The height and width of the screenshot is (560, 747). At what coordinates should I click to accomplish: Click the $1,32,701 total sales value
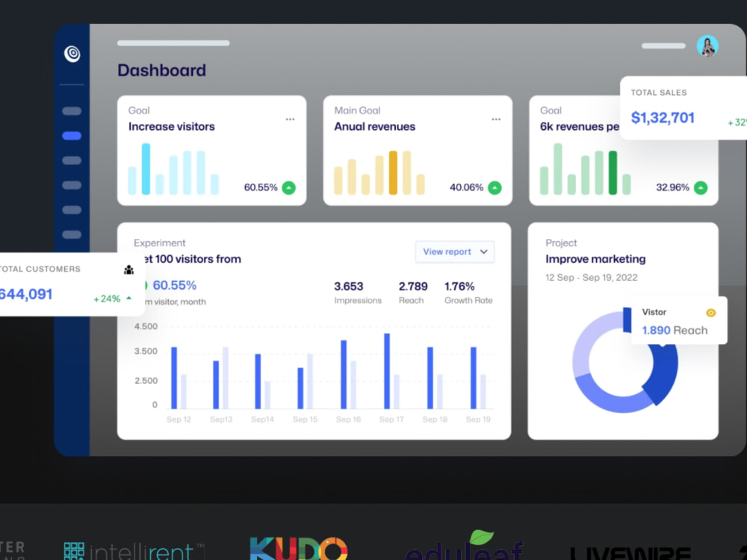click(x=663, y=118)
